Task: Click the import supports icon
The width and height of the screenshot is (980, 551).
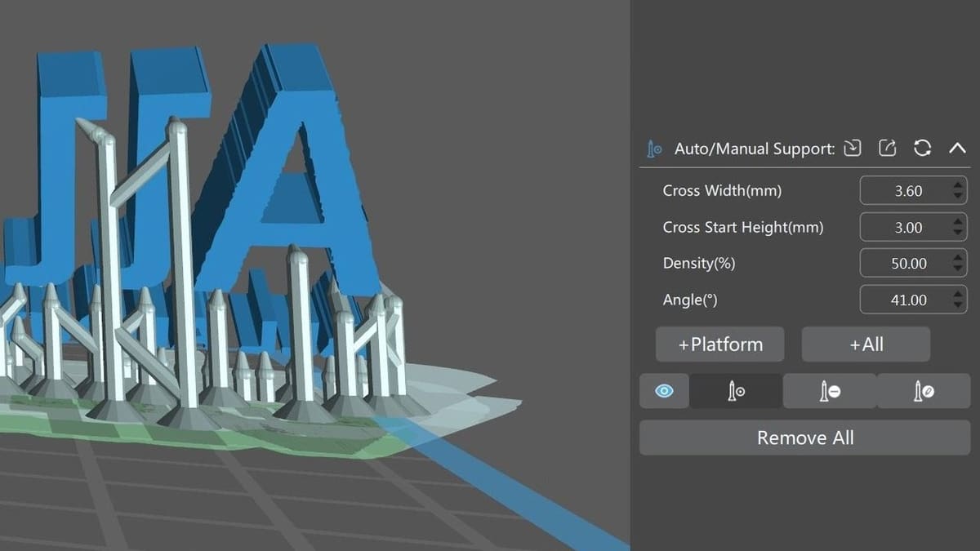Action: pyautogui.click(x=853, y=148)
